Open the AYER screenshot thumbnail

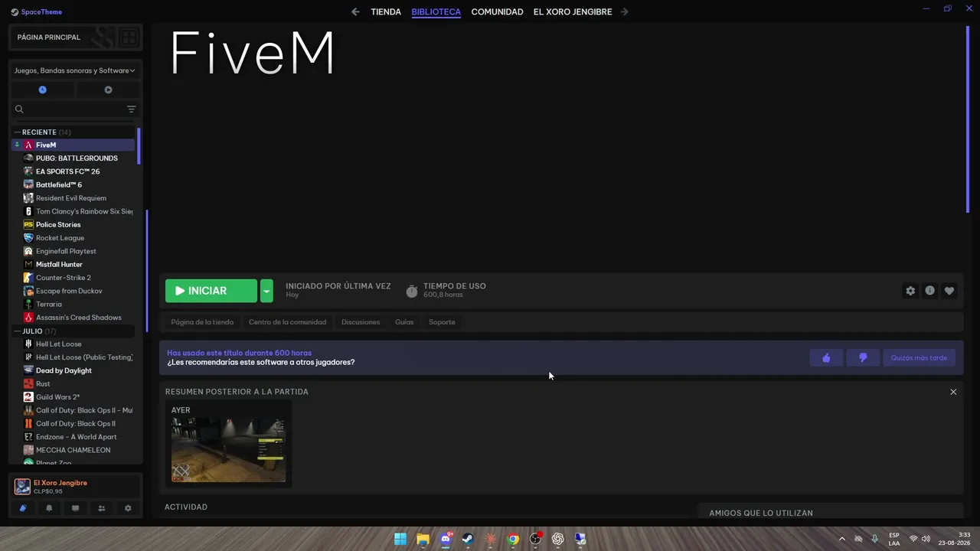pyautogui.click(x=228, y=450)
